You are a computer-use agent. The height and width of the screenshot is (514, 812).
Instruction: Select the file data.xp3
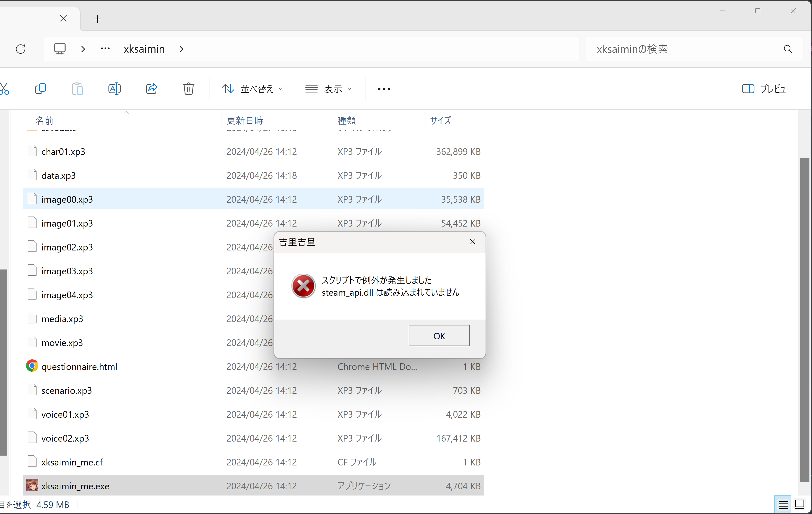[253, 176]
